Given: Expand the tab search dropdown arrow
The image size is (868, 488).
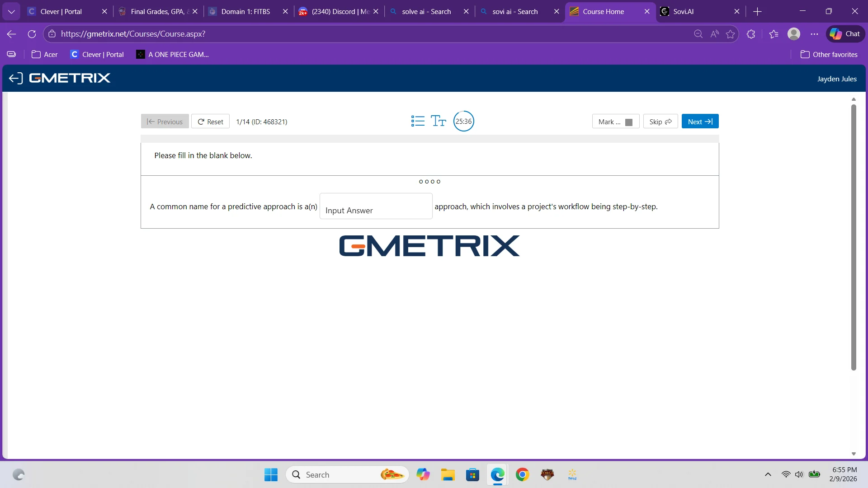Looking at the screenshot, I should 11,11.
